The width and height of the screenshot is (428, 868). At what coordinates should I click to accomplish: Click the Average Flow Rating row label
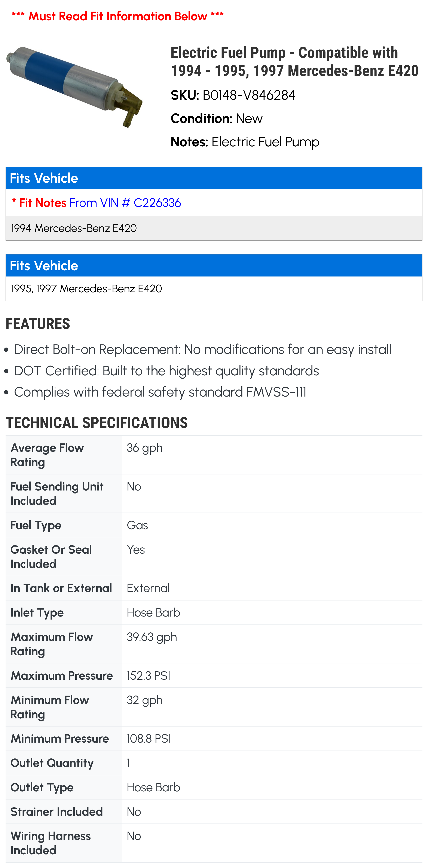pos(47,455)
